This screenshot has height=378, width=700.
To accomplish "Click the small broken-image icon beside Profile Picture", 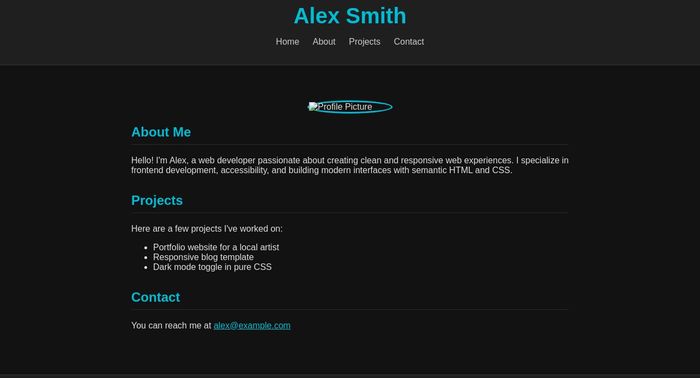I will point(313,106).
